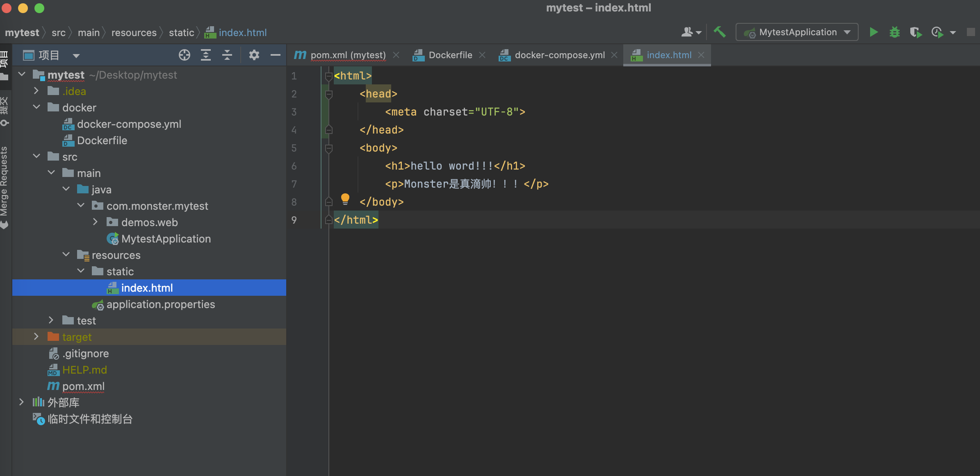This screenshot has width=980, height=476.
Task: Toggle fold marker beside body tag
Action: tap(328, 148)
